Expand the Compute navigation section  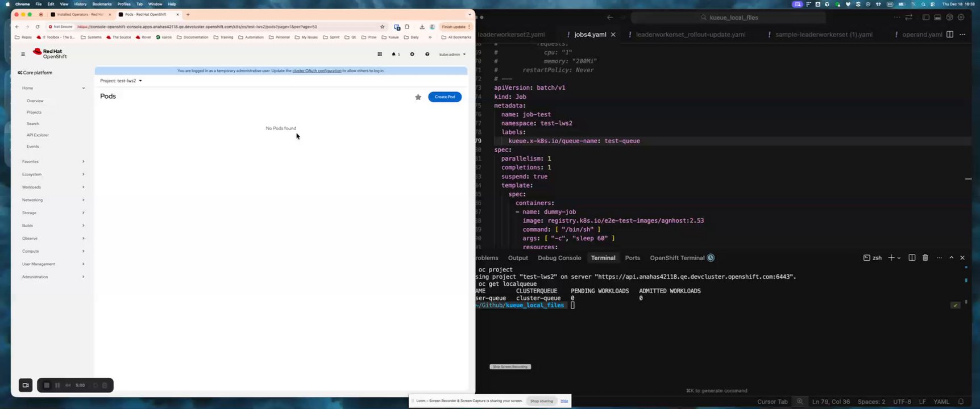click(53, 251)
